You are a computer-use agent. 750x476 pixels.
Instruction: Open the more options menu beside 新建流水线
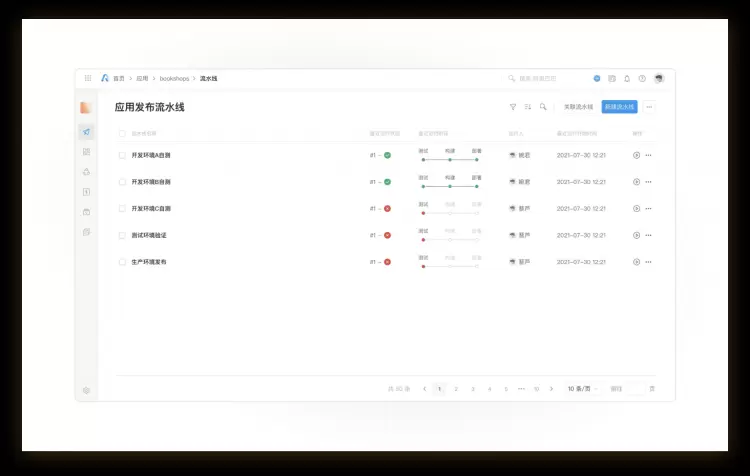[x=649, y=107]
